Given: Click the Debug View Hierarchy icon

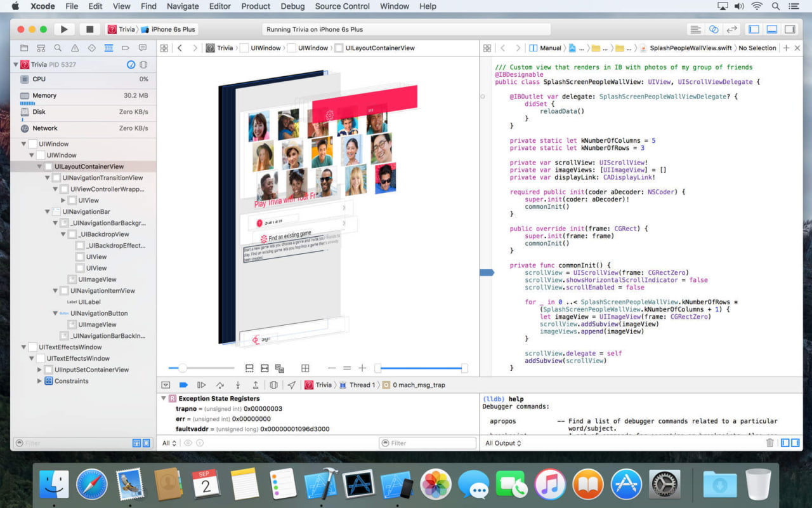Looking at the screenshot, I should [x=275, y=385].
